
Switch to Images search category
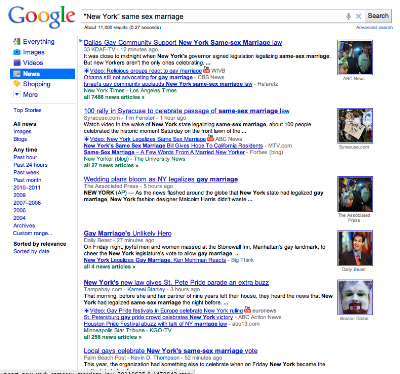click(33, 52)
